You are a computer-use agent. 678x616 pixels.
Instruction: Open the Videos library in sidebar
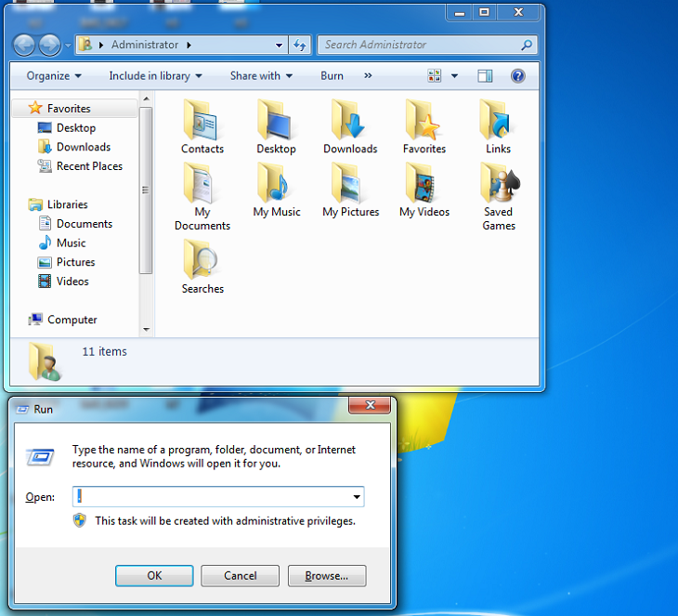63,282
